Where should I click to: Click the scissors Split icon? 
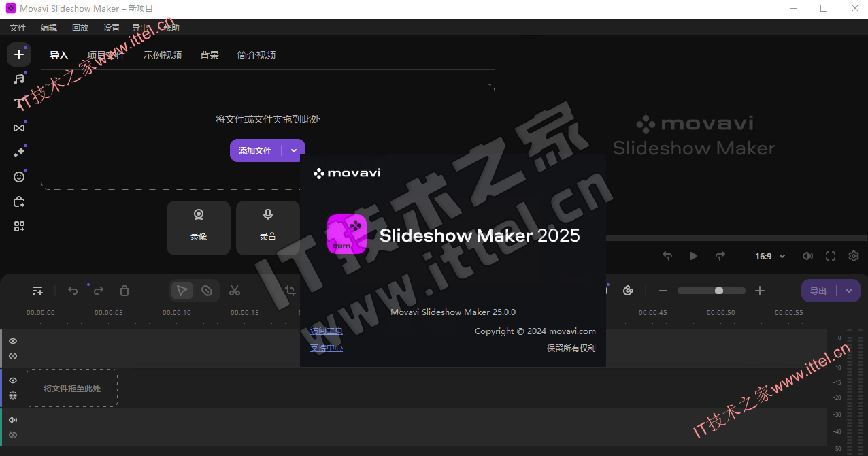[x=235, y=291]
